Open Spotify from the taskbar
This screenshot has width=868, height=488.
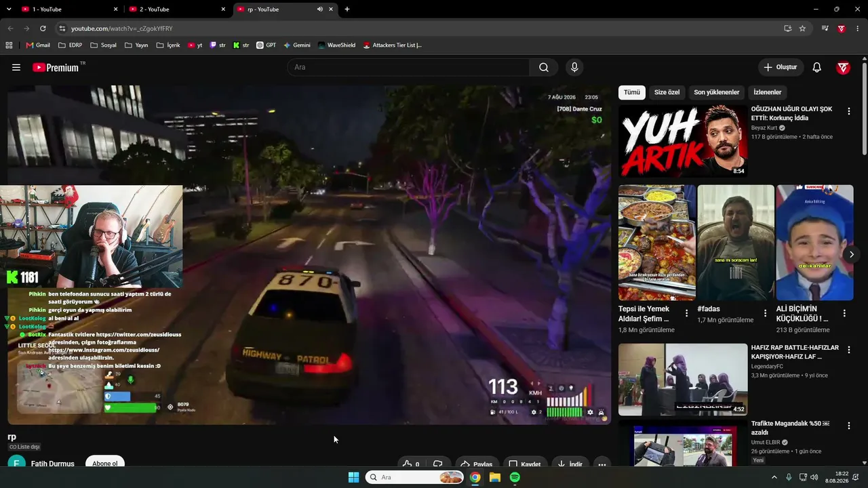pyautogui.click(x=515, y=477)
